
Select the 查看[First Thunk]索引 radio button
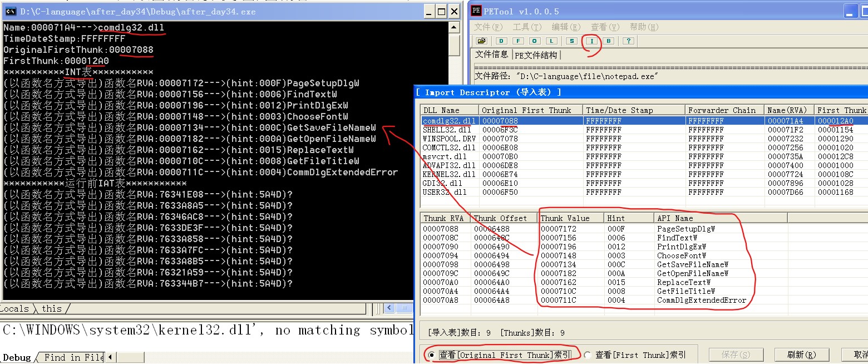click(589, 354)
